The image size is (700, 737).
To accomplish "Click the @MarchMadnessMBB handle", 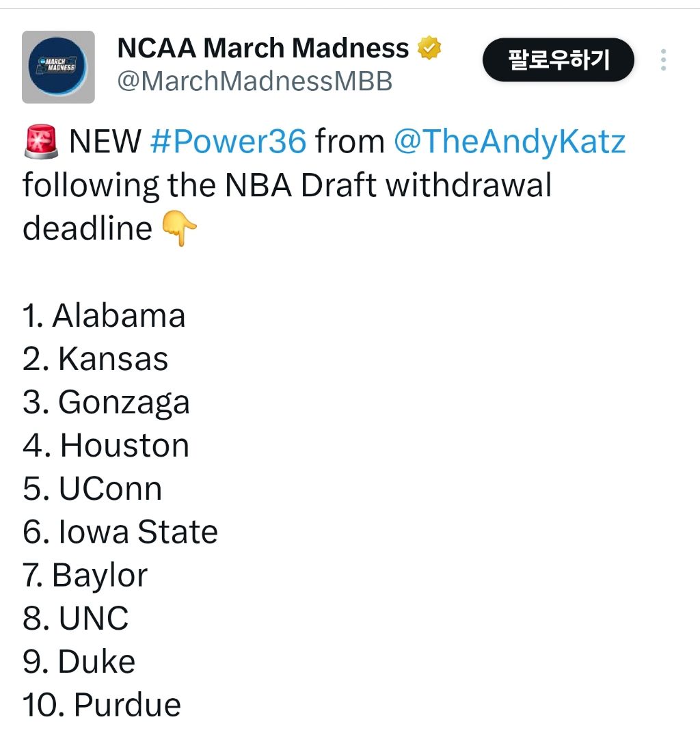I will pos(255,81).
